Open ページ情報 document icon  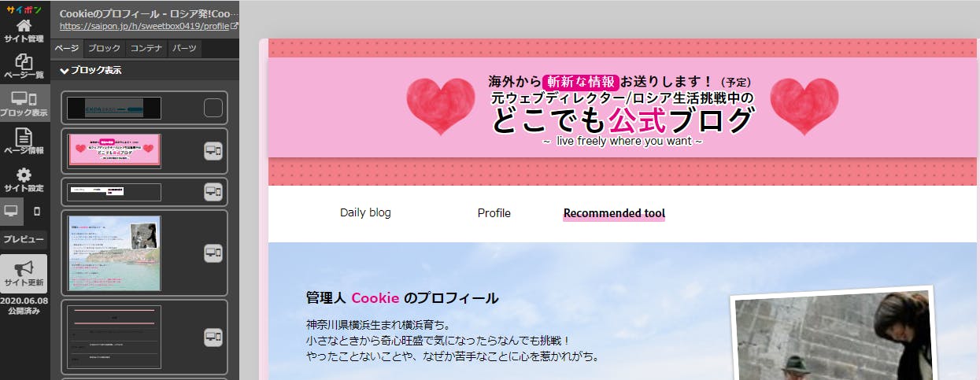click(24, 142)
